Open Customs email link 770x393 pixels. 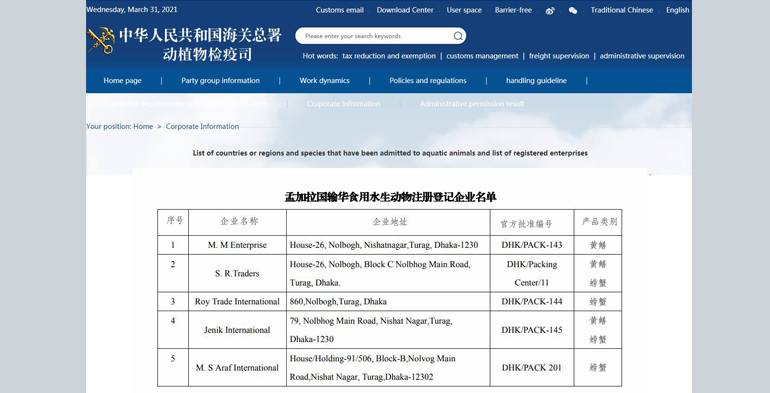click(x=340, y=10)
